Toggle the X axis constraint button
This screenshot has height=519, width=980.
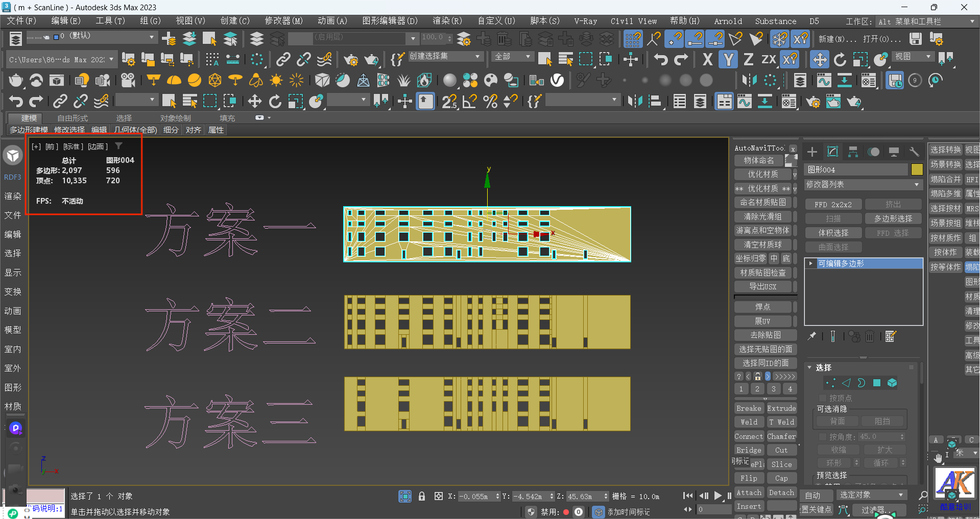[707, 60]
